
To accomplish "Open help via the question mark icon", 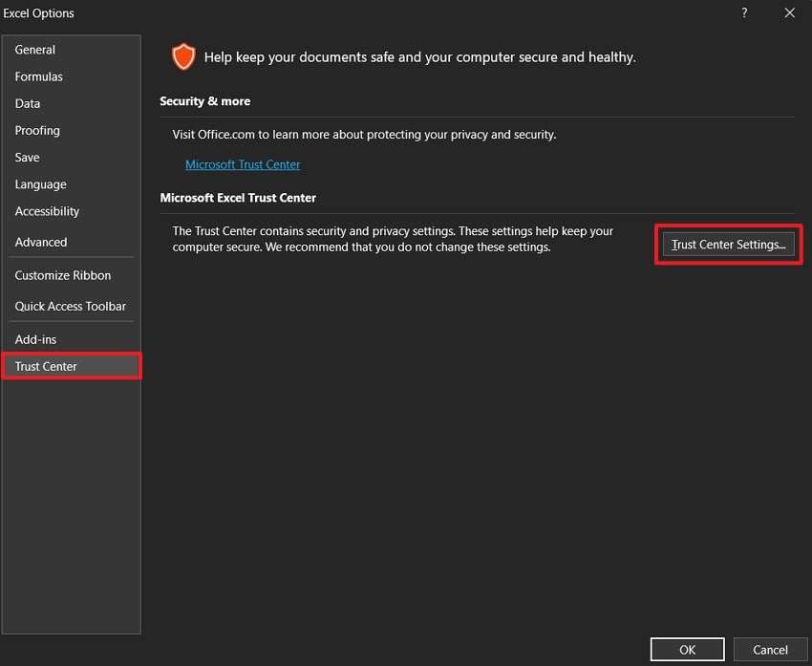I will pyautogui.click(x=744, y=13).
